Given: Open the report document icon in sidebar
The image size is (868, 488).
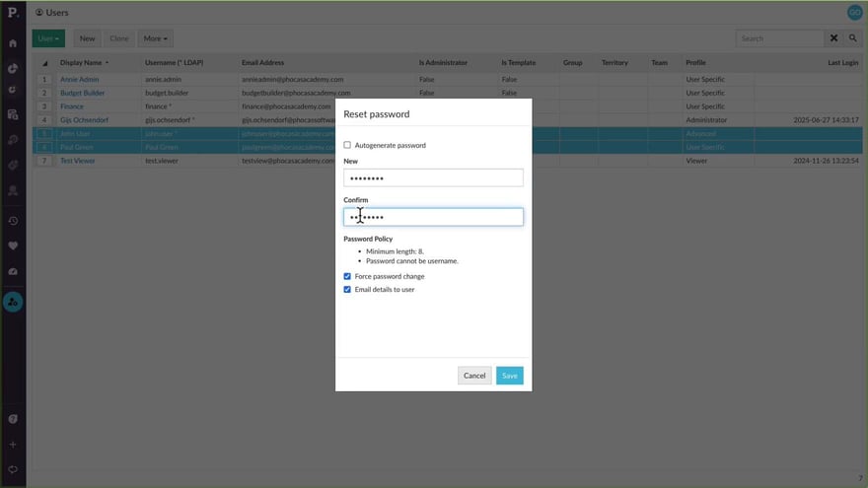Looking at the screenshot, I should (13, 114).
